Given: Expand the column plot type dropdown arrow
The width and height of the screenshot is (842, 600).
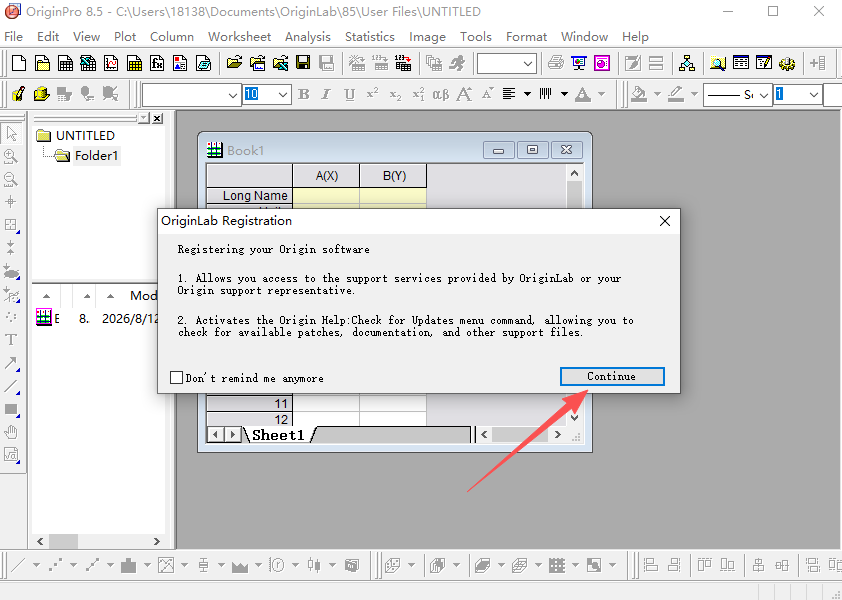Looking at the screenshot, I should (x=147, y=565).
